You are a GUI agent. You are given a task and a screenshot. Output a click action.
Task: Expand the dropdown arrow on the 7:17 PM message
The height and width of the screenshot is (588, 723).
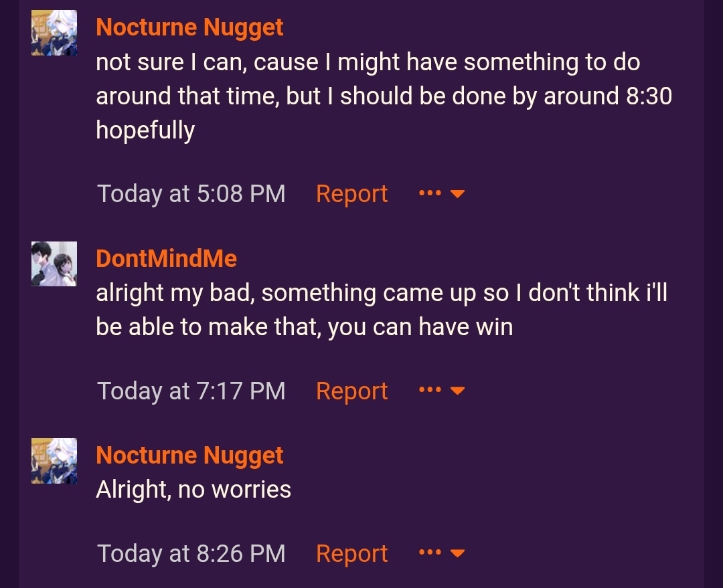click(458, 391)
